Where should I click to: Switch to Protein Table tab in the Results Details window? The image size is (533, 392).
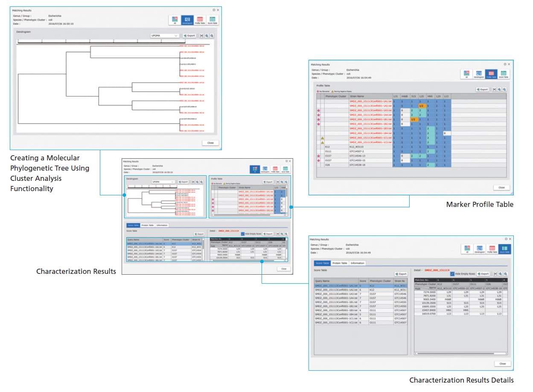[x=340, y=263]
